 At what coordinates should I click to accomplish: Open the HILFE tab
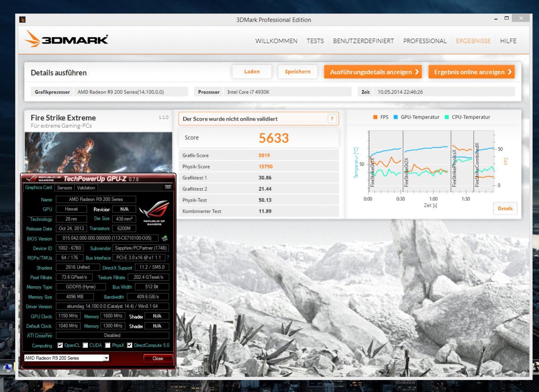click(x=508, y=41)
